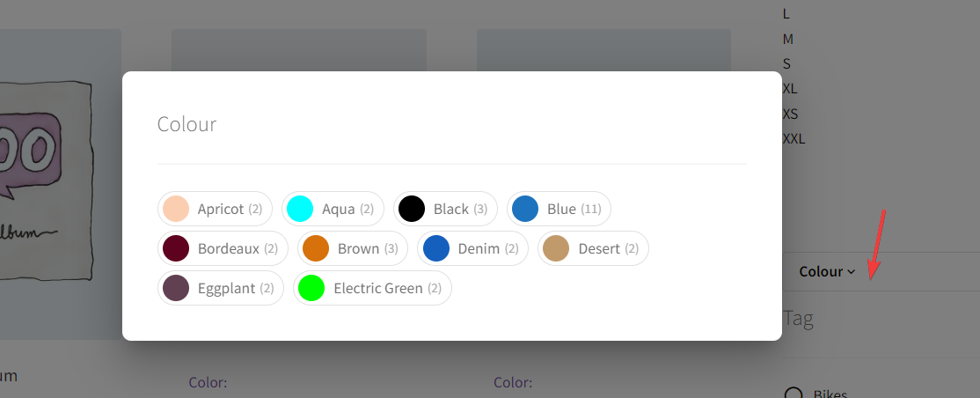The image size is (980, 398).
Task: Click the size L filter link
Action: 786,14
